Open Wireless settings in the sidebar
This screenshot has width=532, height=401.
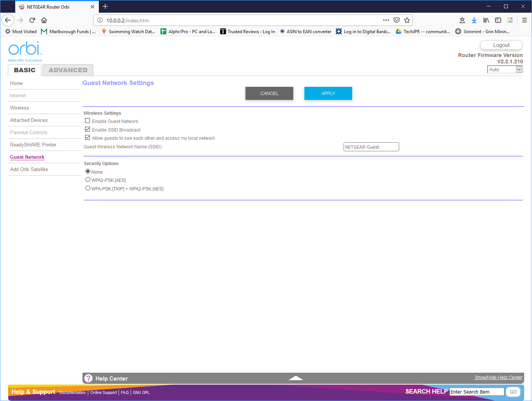19,108
